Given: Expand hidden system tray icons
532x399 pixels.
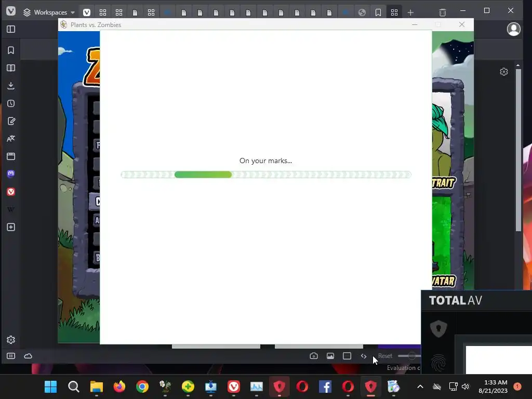Looking at the screenshot, I should (420, 387).
